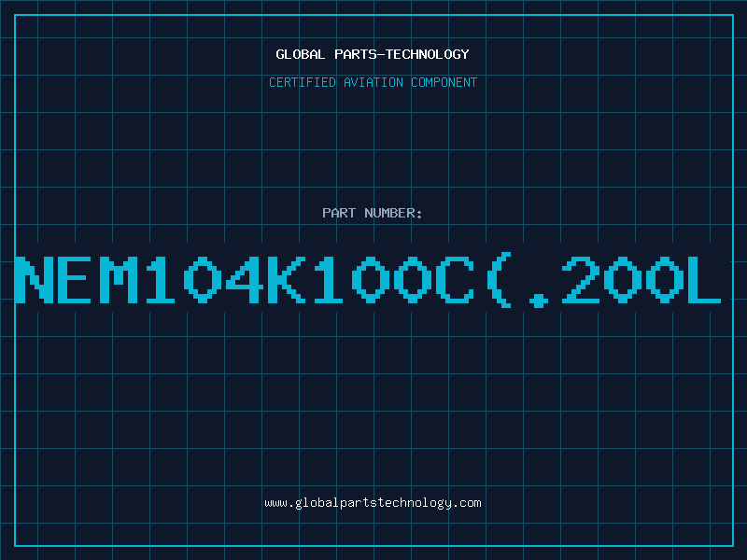Click the large letter K in part number

coord(287,280)
